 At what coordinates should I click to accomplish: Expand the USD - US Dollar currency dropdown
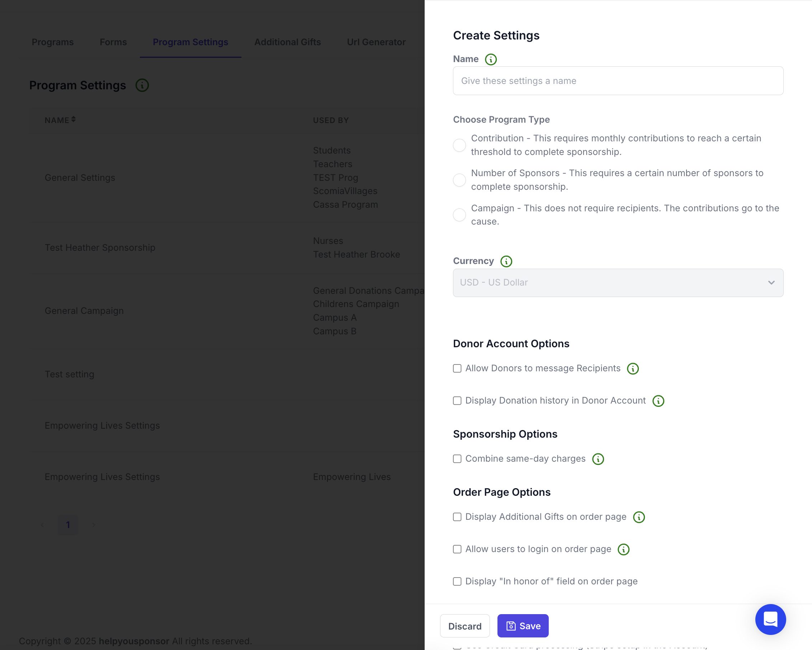618,283
